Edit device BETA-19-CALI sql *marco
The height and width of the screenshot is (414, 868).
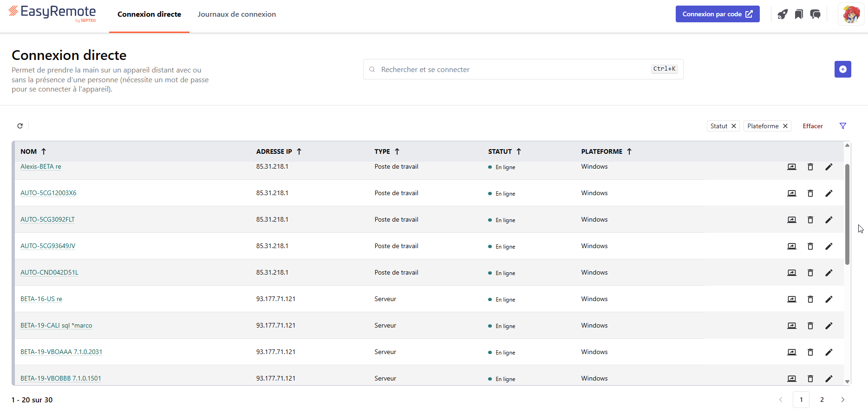829,326
